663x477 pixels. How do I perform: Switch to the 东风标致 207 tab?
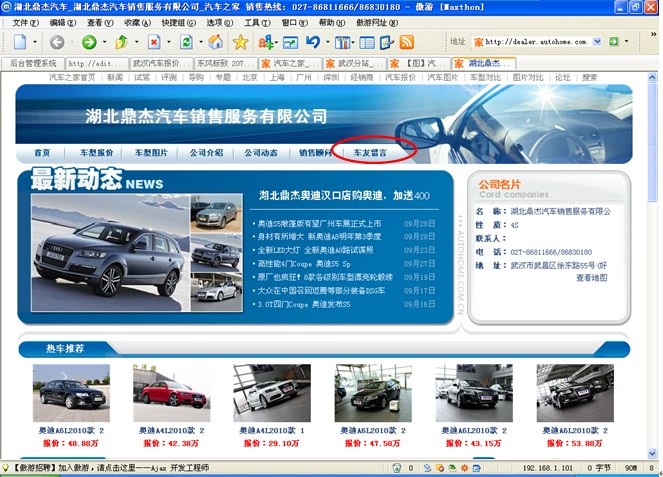pos(226,63)
